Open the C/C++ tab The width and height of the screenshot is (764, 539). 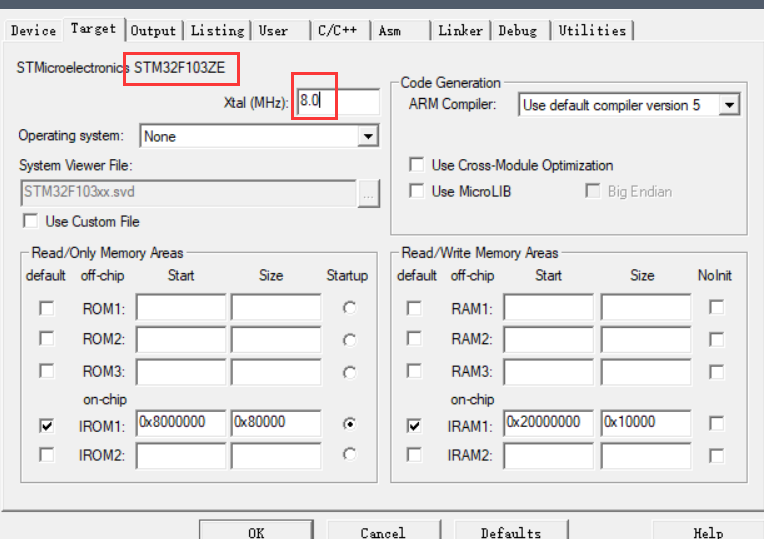pos(340,30)
